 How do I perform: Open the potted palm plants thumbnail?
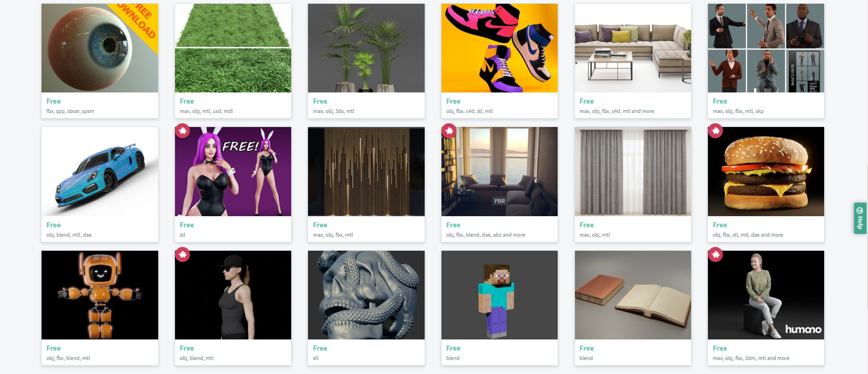pos(366,48)
